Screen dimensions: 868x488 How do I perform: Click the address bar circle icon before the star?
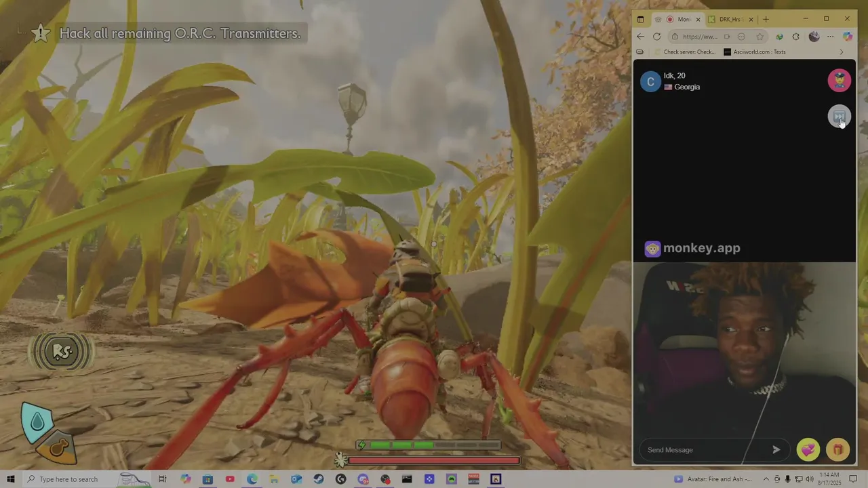[x=741, y=37]
